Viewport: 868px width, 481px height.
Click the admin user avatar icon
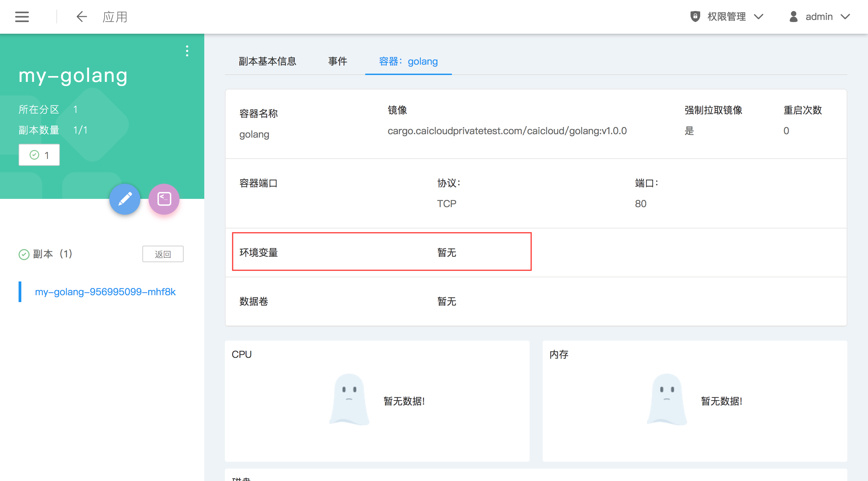pyautogui.click(x=793, y=17)
